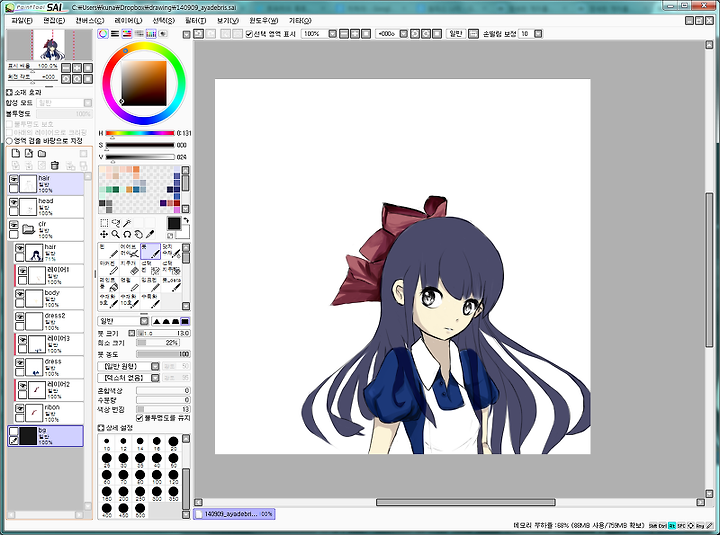Open the File menu
720x535 pixels.
[x=22, y=21]
